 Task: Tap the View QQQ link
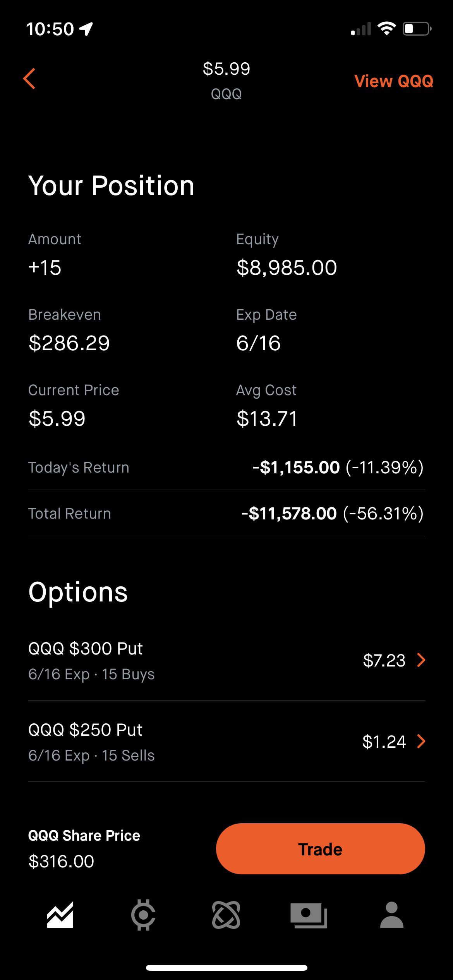click(x=394, y=81)
